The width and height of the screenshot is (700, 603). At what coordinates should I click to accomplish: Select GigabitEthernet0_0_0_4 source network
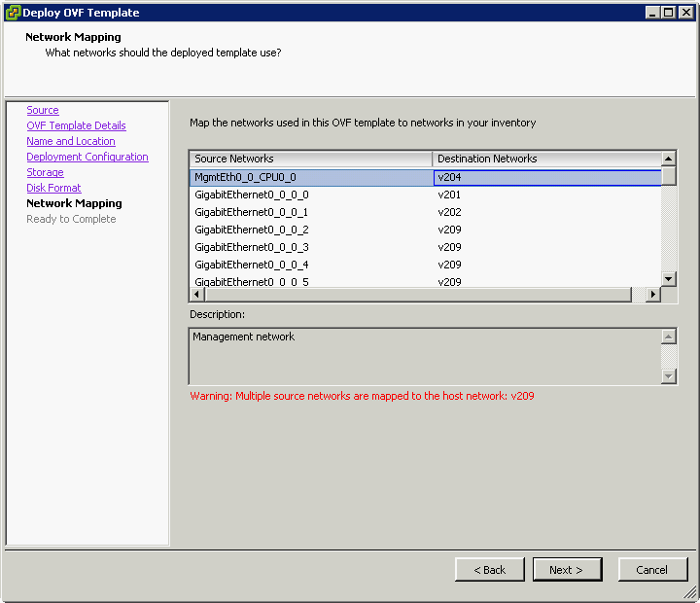[x=252, y=265]
